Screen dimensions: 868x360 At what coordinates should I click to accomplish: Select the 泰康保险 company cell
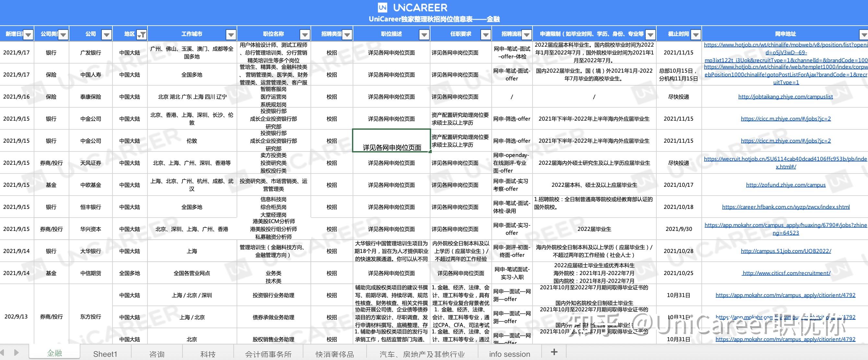(91, 97)
